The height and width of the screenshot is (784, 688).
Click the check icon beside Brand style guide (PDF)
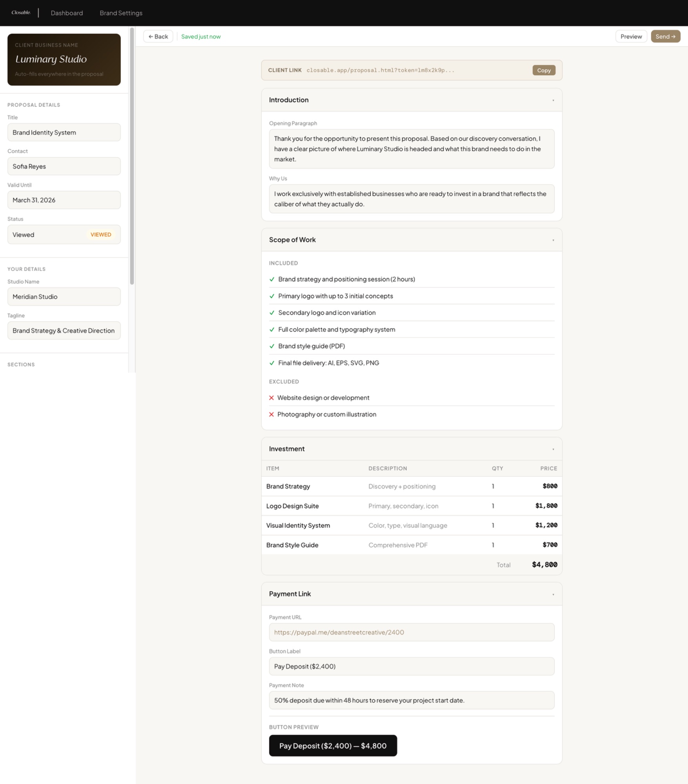[x=272, y=346]
